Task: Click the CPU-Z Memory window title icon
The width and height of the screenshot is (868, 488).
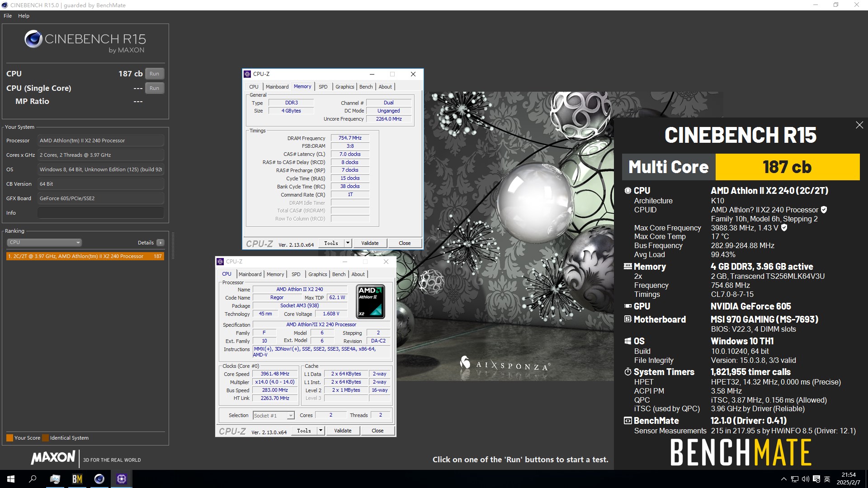Action: pos(247,74)
